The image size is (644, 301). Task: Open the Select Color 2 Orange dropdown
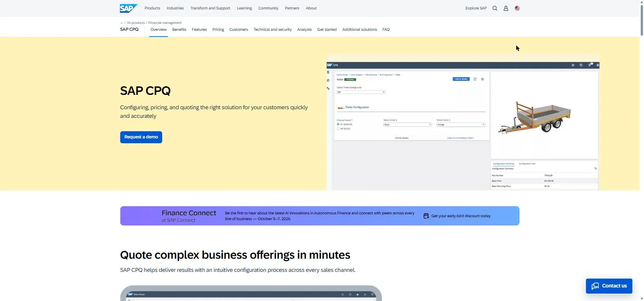(461, 124)
